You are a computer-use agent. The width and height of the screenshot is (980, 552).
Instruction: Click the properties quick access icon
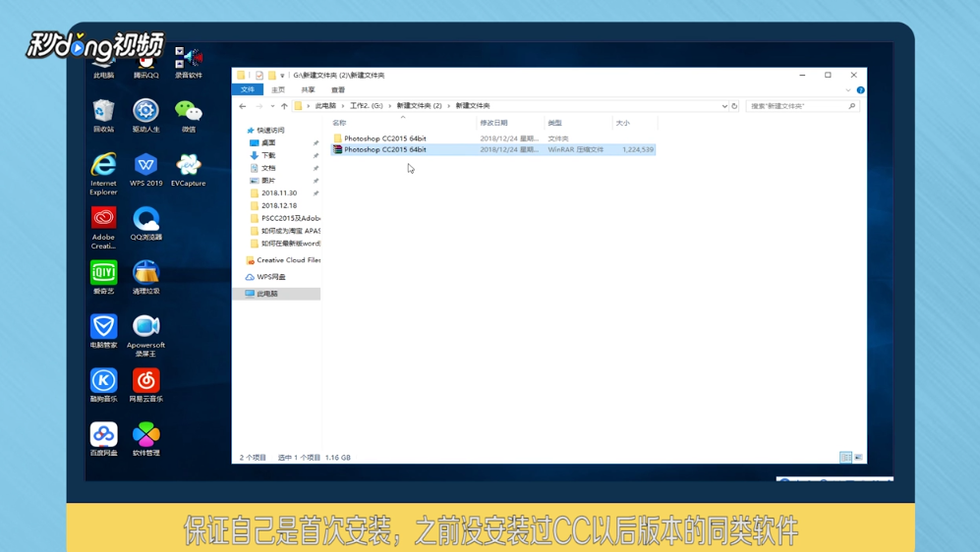259,75
